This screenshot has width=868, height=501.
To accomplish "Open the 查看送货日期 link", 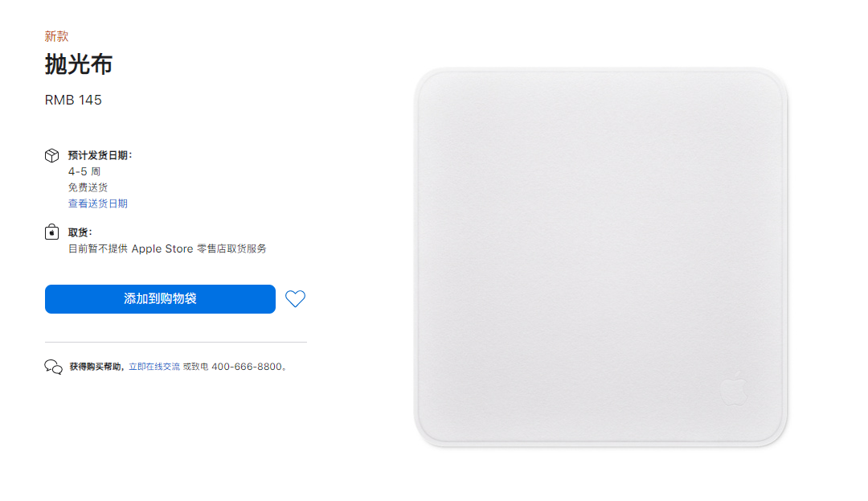I will pos(98,203).
